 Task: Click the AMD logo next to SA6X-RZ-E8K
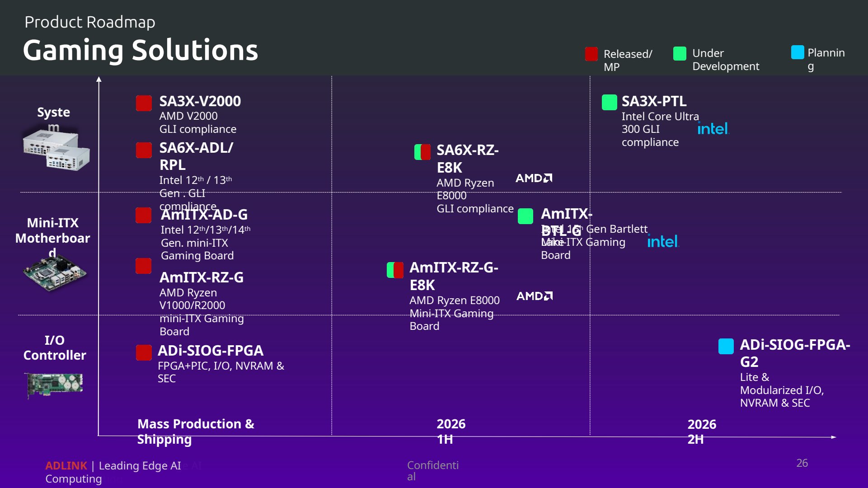(534, 178)
